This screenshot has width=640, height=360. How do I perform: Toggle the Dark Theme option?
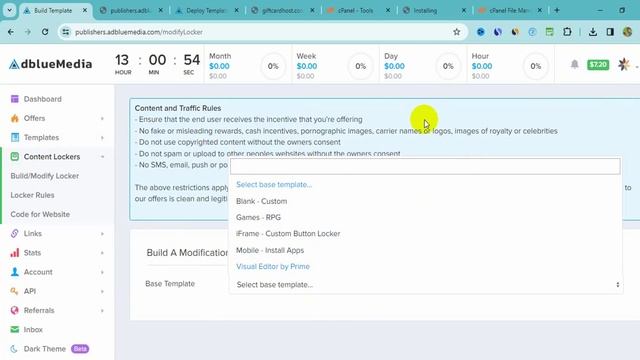tap(44, 349)
